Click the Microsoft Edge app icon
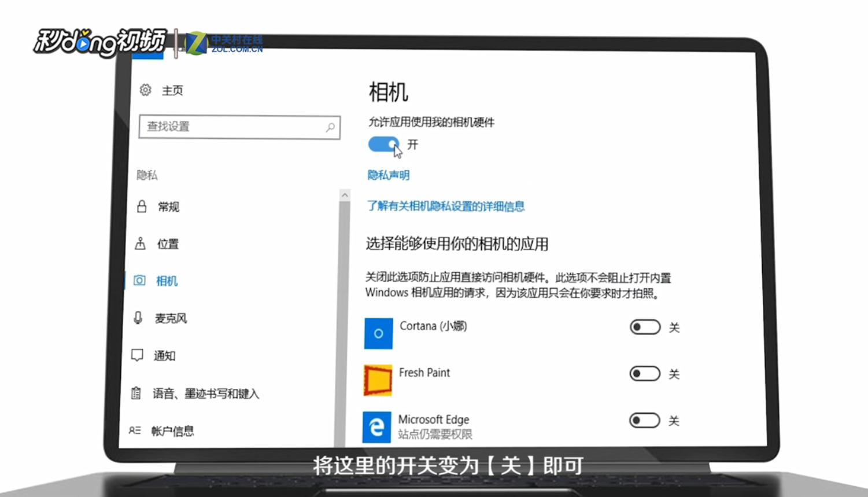Screen dimensions: 868x497 pos(376,427)
